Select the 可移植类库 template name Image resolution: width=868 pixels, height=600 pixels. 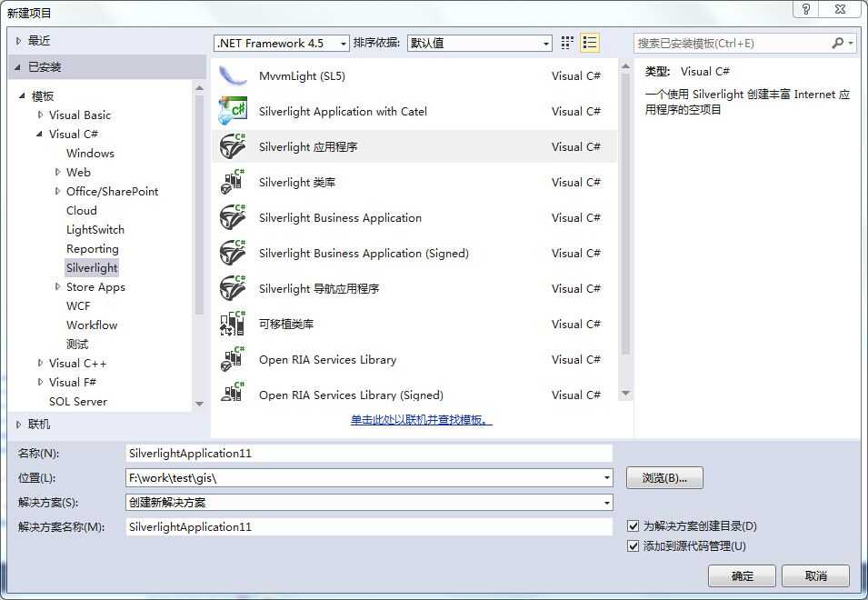(286, 324)
